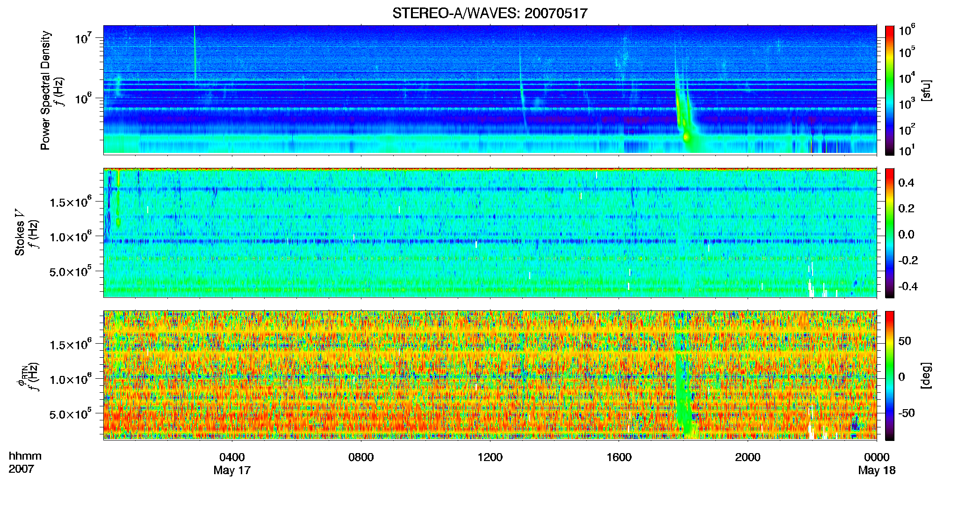
Task: Click the 5.0×10^5 tick of Stokes V panel
Action: pyautogui.click(x=71, y=271)
